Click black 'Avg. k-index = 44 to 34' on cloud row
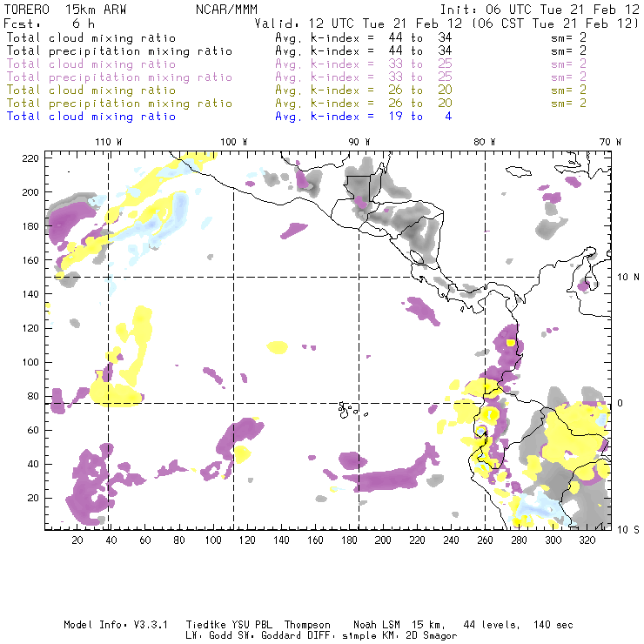This screenshot has height=644, width=644. coord(364,38)
